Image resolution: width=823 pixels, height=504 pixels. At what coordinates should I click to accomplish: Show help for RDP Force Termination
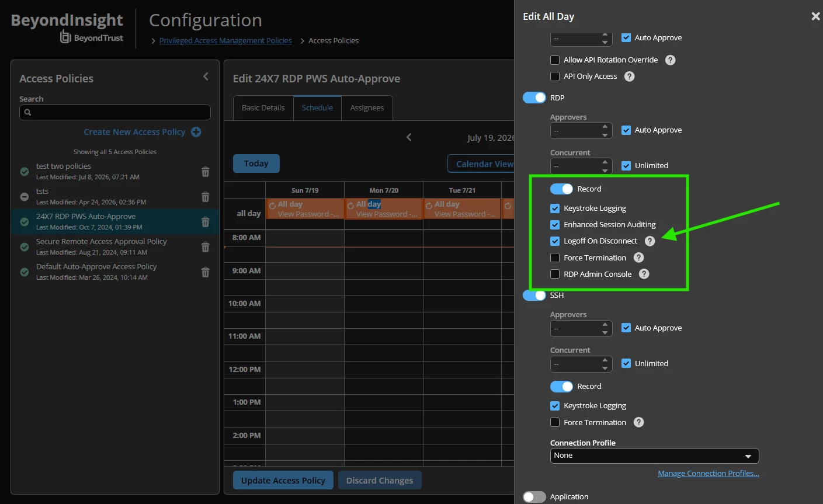coord(639,258)
